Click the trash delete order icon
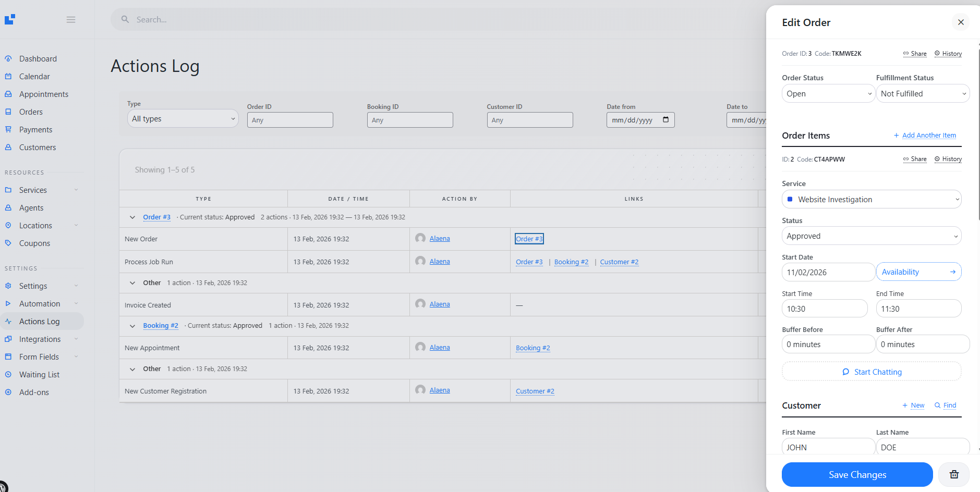The height and width of the screenshot is (492, 980). pos(953,474)
